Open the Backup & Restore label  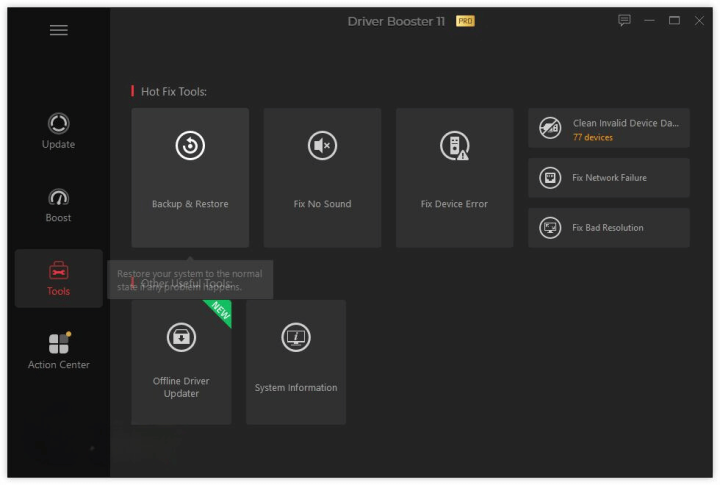pos(190,204)
